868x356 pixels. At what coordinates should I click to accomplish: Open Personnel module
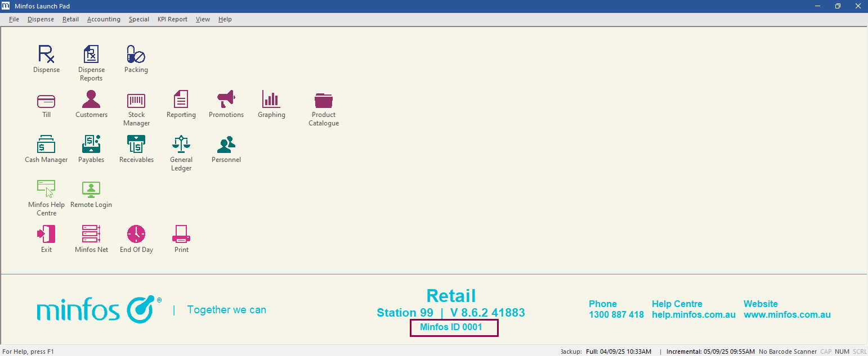[226, 144]
